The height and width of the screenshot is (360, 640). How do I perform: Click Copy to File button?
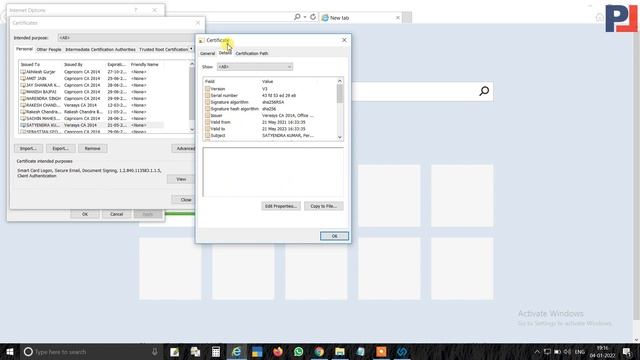tap(323, 206)
